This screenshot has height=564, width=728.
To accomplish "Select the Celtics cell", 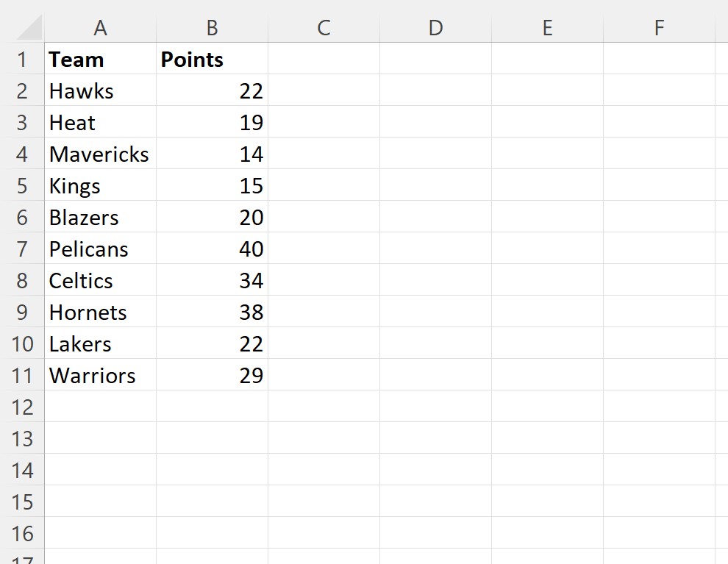I will point(100,280).
